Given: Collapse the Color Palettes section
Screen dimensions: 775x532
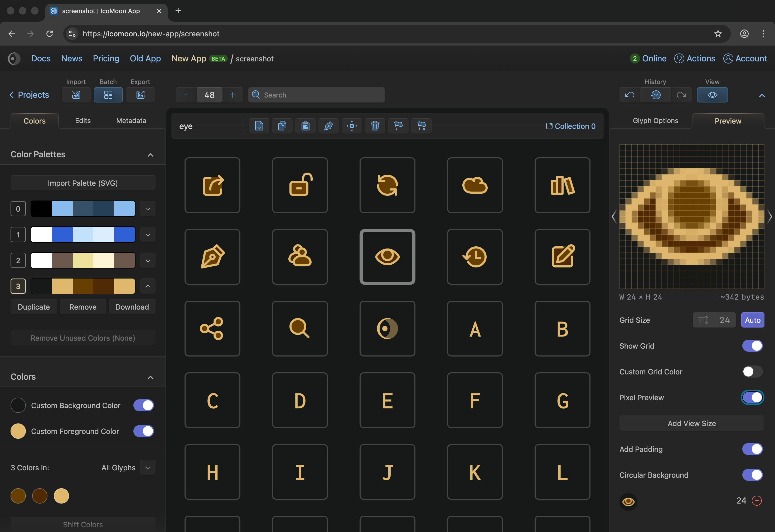Looking at the screenshot, I should 151,155.
